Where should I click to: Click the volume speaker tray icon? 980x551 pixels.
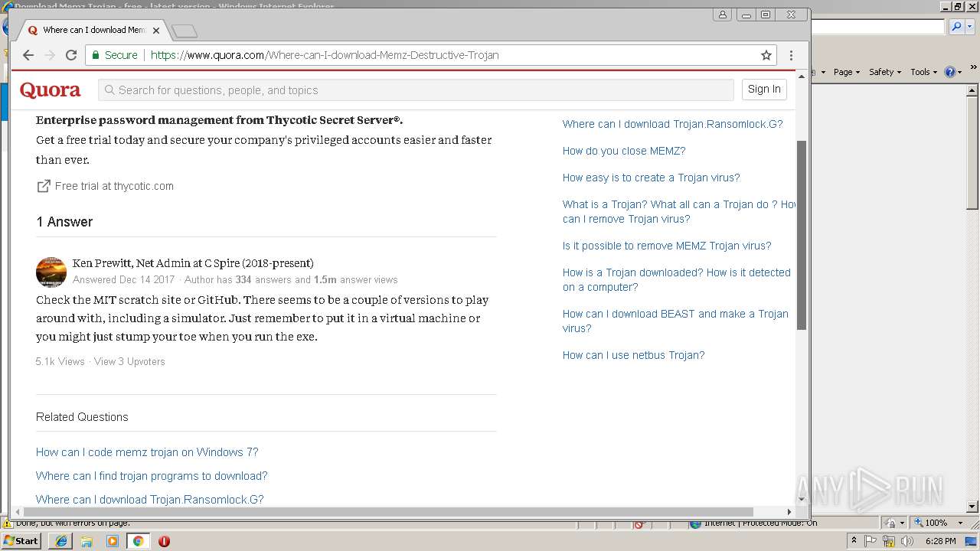click(x=907, y=541)
